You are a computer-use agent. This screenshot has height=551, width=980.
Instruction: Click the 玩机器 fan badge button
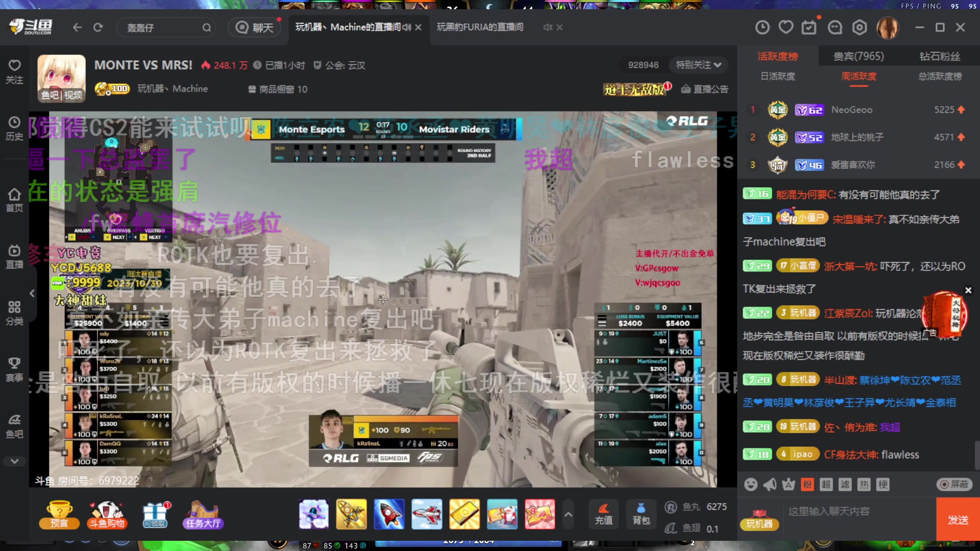point(759,519)
